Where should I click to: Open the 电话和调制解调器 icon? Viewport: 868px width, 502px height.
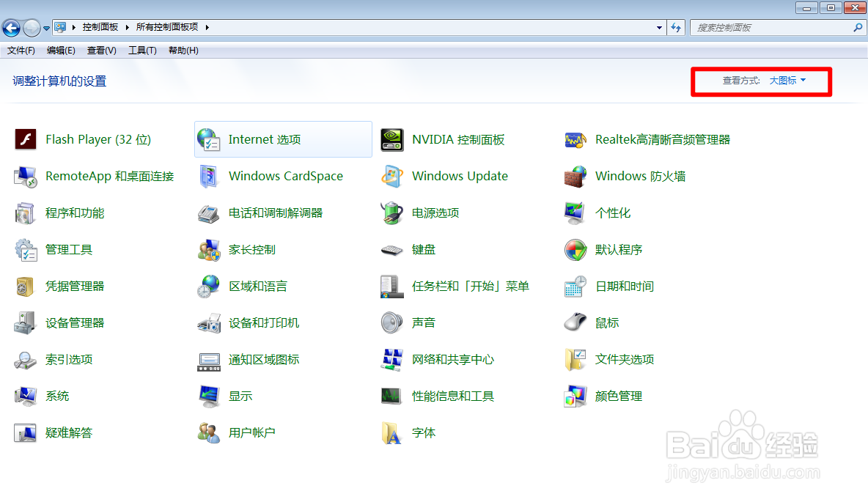click(x=209, y=213)
